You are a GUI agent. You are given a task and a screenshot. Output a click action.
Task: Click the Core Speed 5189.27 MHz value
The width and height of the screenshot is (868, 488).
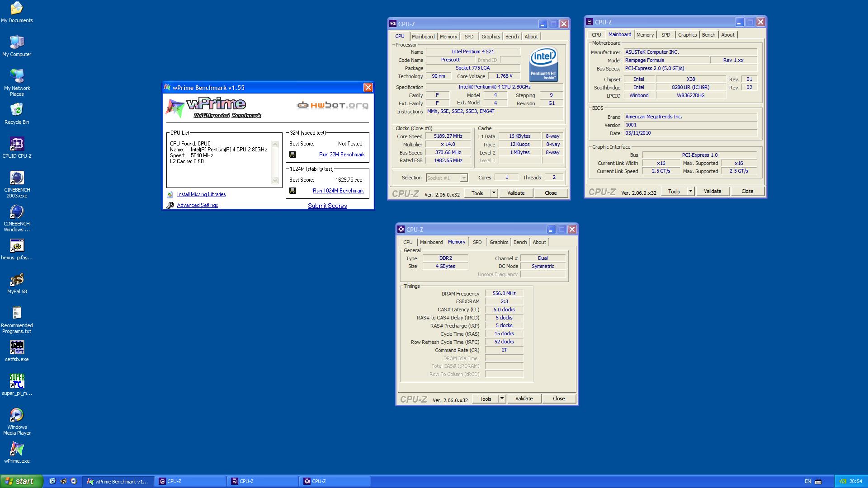[448, 136]
